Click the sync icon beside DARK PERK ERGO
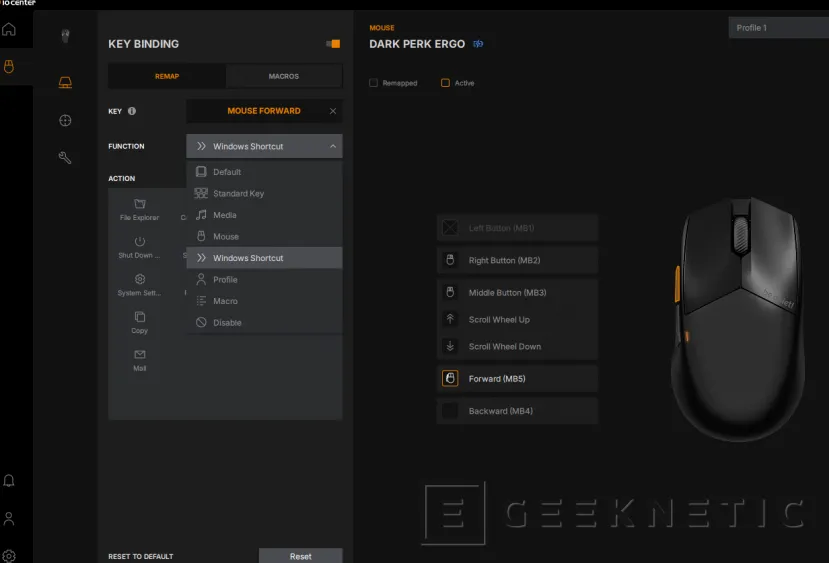The width and height of the screenshot is (829, 563). point(478,44)
